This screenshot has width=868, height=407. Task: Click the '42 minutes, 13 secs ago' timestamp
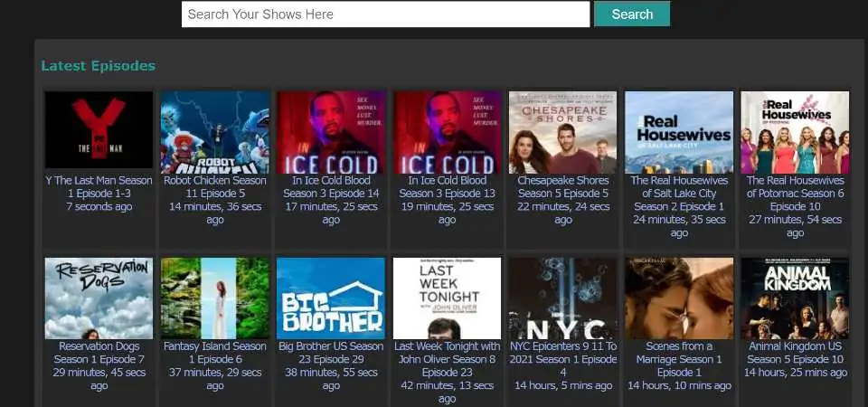[x=447, y=393]
